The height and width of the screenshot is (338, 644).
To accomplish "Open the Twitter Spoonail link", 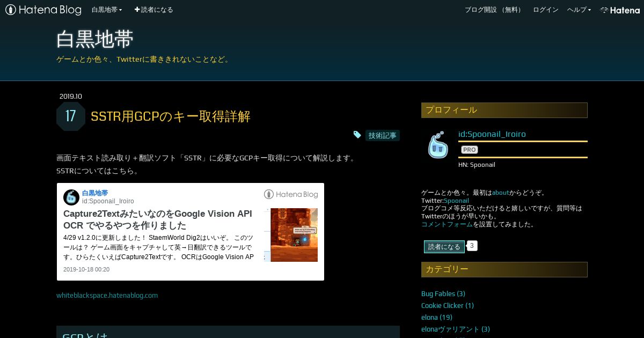I will point(456,201).
